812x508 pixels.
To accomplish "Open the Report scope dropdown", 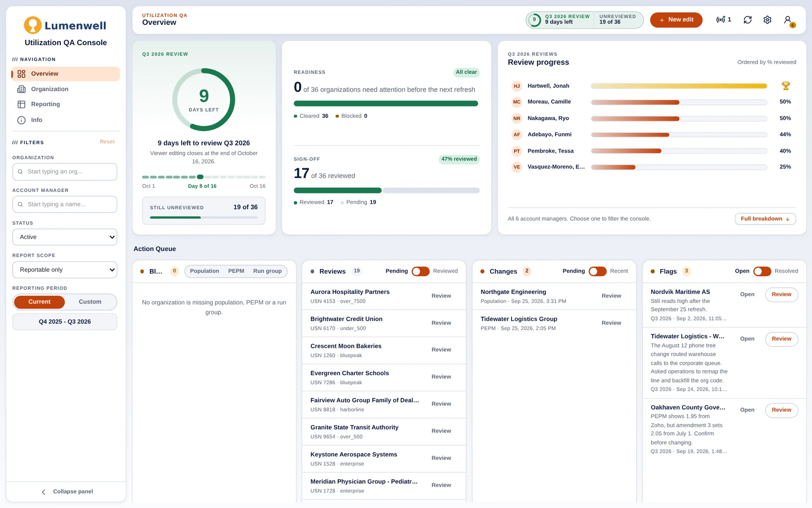I will coord(65,270).
